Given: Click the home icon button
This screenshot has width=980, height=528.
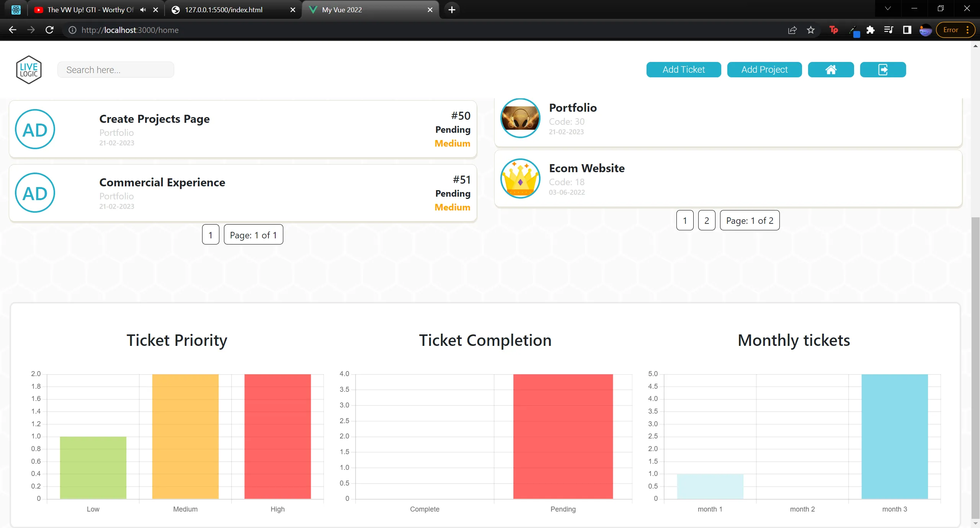Looking at the screenshot, I should click(x=831, y=69).
